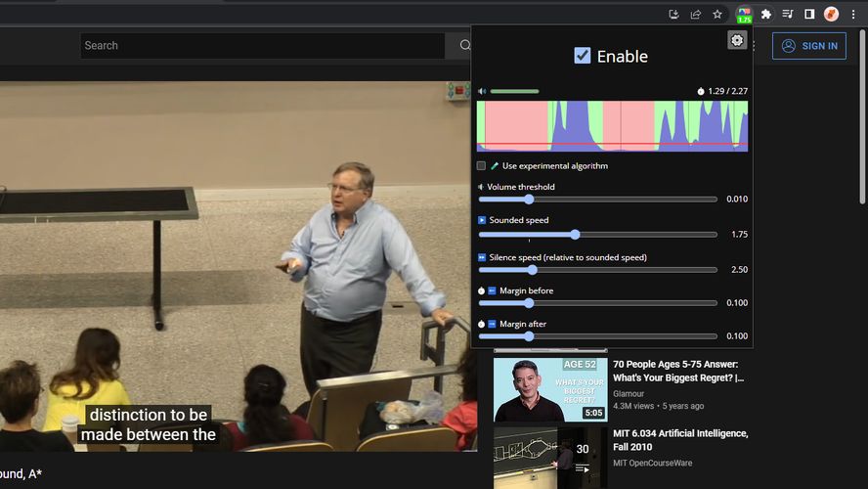Focus the YouTube Search input field
Screen dimensions: 868x489
pyautogui.click(x=264, y=46)
